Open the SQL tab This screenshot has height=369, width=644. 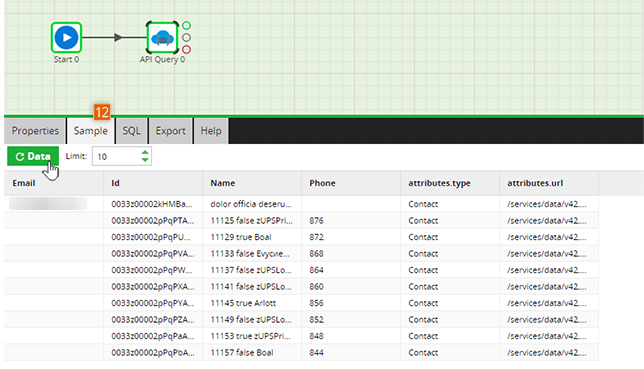(x=131, y=131)
